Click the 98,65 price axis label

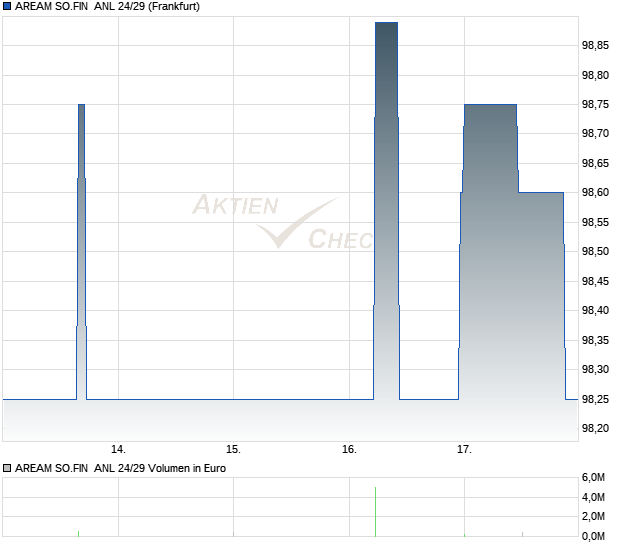pos(595,163)
